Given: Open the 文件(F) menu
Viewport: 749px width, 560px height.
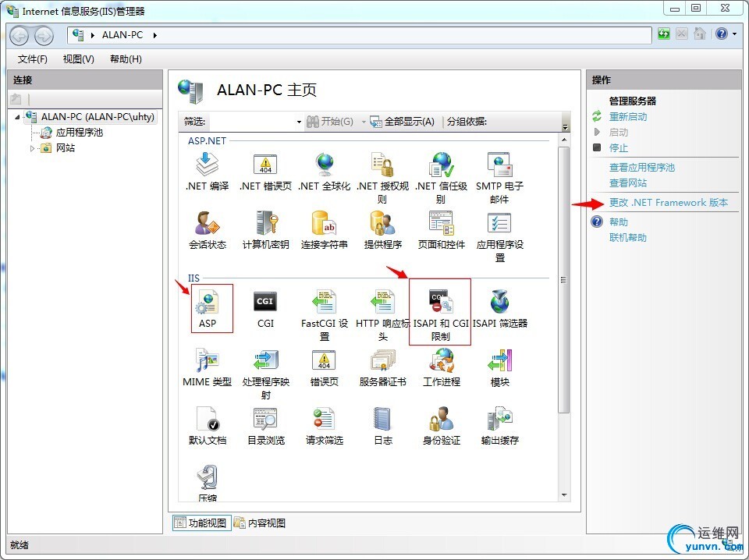Looking at the screenshot, I should 33,58.
